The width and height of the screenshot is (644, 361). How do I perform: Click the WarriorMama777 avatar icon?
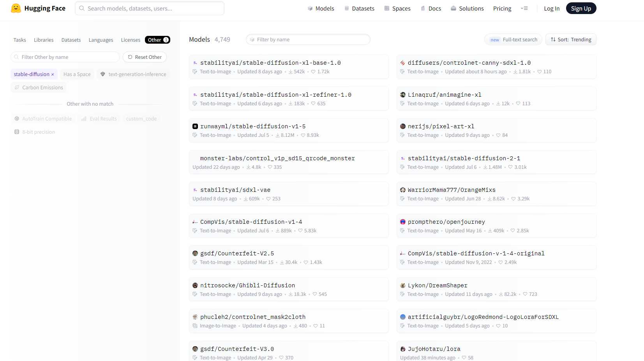[x=403, y=190]
